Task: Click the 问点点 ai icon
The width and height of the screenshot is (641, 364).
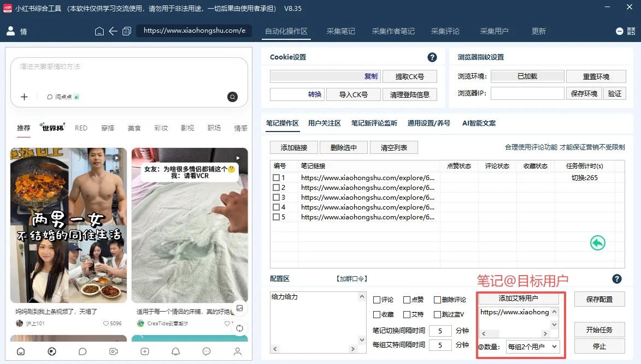Action: (63, 97)
